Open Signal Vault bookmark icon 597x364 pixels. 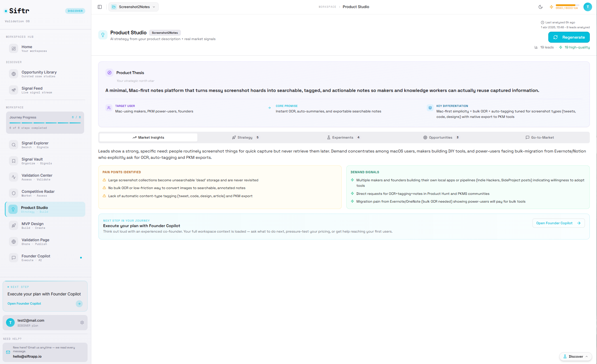(x=14, y=161)
